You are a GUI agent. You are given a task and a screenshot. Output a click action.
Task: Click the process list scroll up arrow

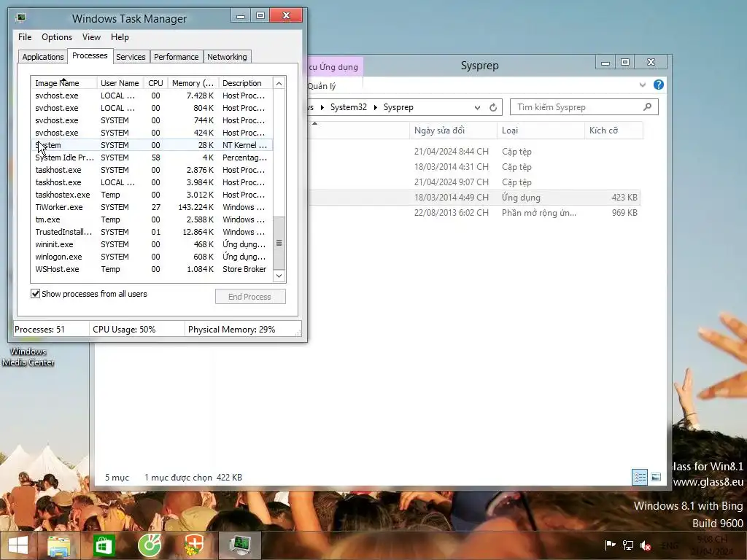pyautogui.click(x=279, y=83)
